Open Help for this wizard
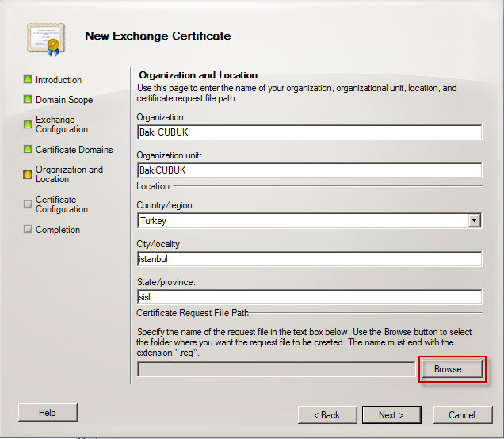The height and width of the screenshot is (439, 504). pyautogui.click(x=48, y=412)
